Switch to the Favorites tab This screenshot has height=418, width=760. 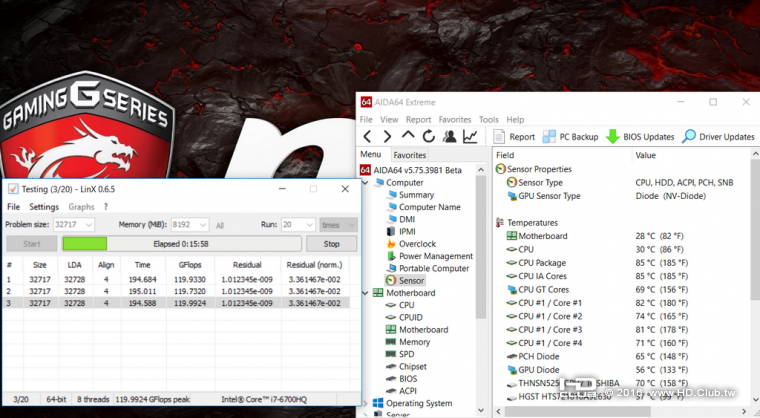pos(409,155)
